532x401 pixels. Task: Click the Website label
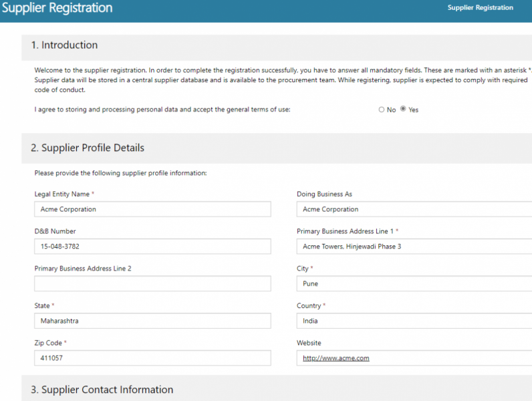point(309,343)
